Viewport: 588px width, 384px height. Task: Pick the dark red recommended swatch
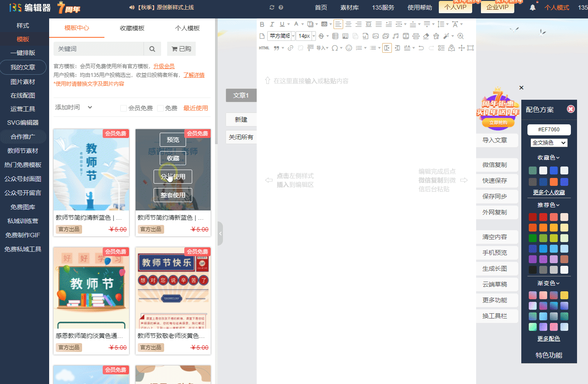click(533, 217)
